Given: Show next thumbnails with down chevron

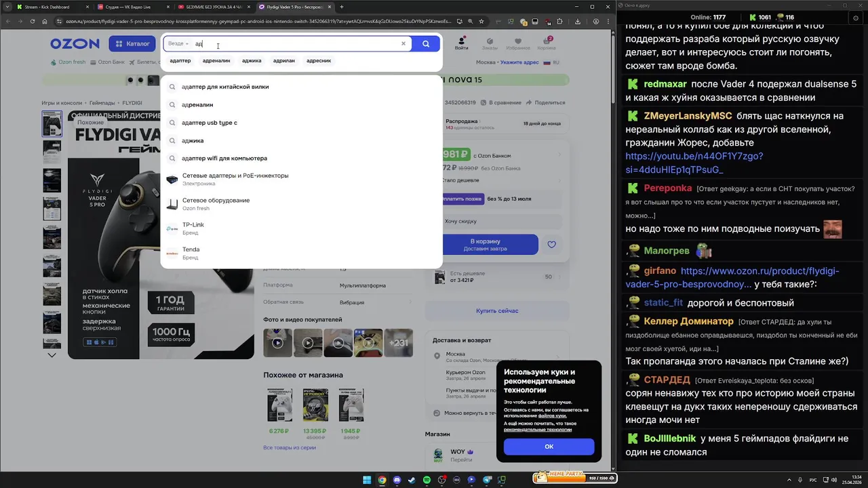Looking at the screenshot, I should click(52, 354).
